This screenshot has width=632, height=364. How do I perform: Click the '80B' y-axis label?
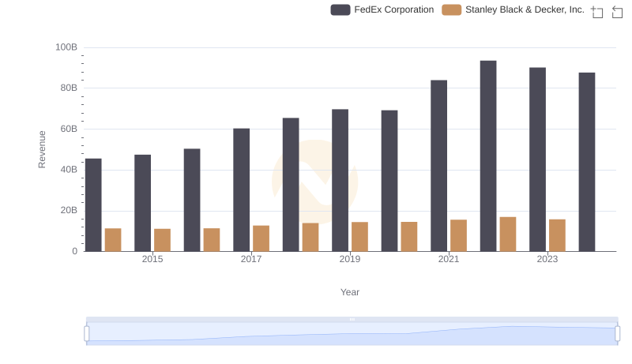69,88
